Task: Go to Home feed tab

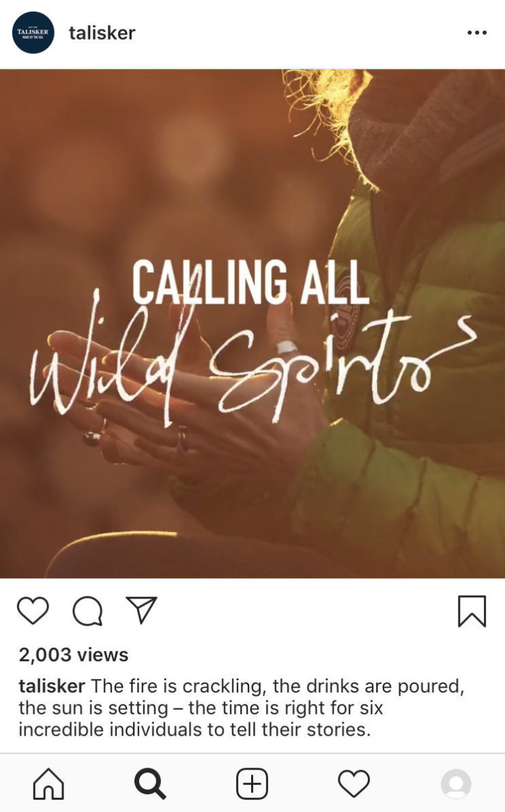Action: point(48,783)
